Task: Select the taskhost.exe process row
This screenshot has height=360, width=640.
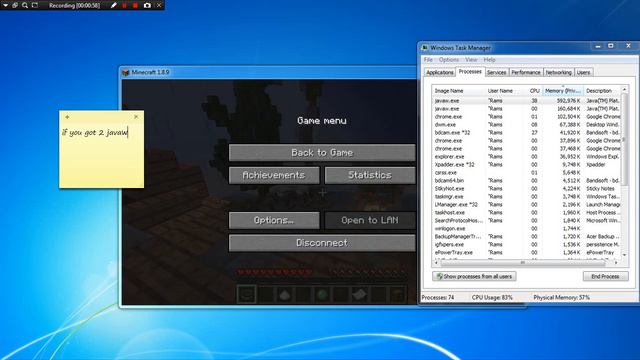Action: click(x=527, y=212)
